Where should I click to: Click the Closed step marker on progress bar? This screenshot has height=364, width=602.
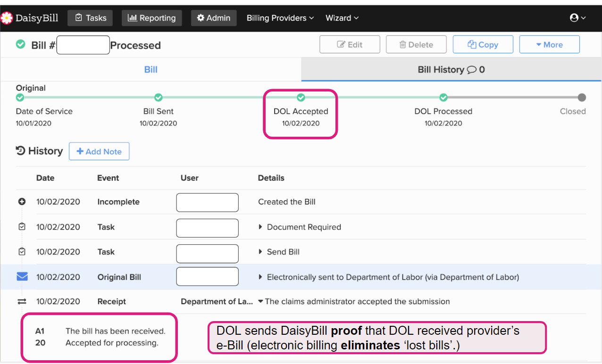coord(582,98)
